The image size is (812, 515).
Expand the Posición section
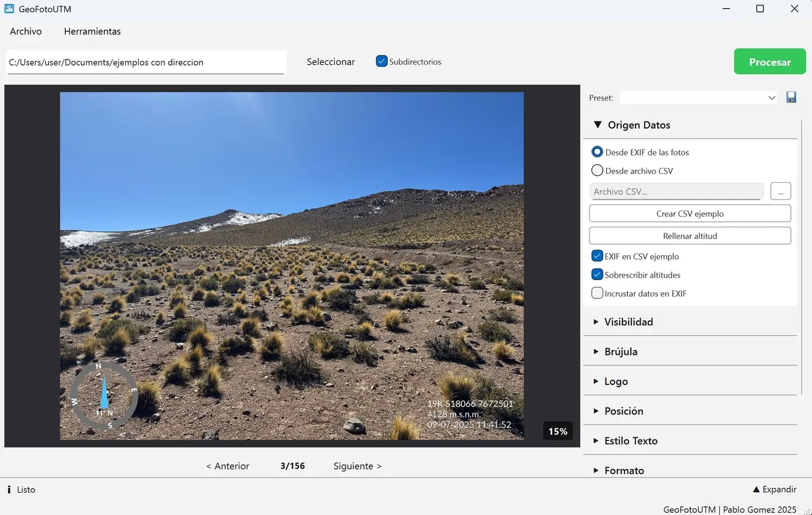[690, 411]
